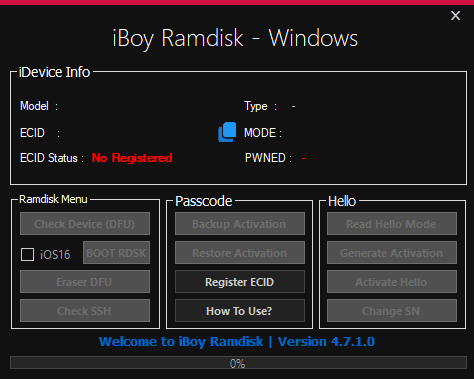
Task: Click the PWNED label
Action: pos(268,158)
